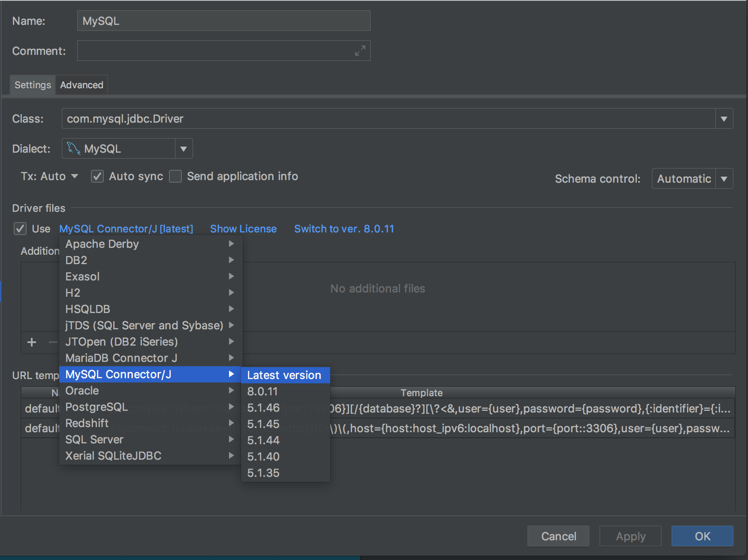Toggle the Auto sync checkbox

pos(97,176)
